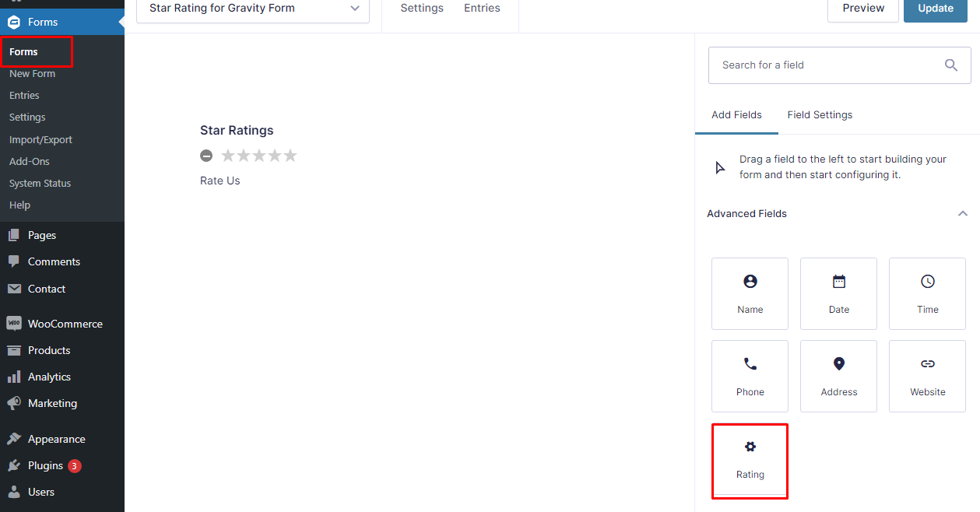This screenshot has width=980, height=512.
Task: Choose the Time field icon
Action: (x=926, y=293)
